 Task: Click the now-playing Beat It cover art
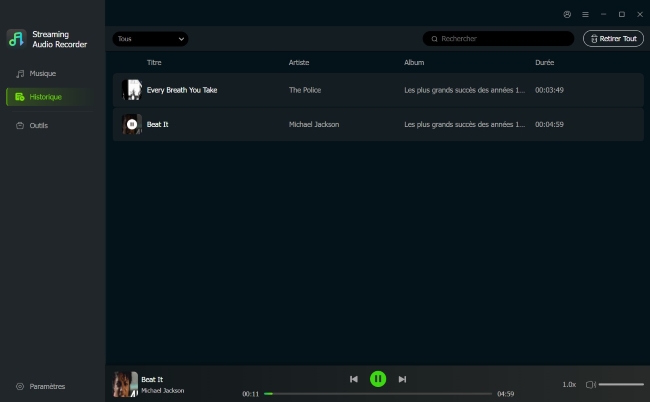click(125, 384)
